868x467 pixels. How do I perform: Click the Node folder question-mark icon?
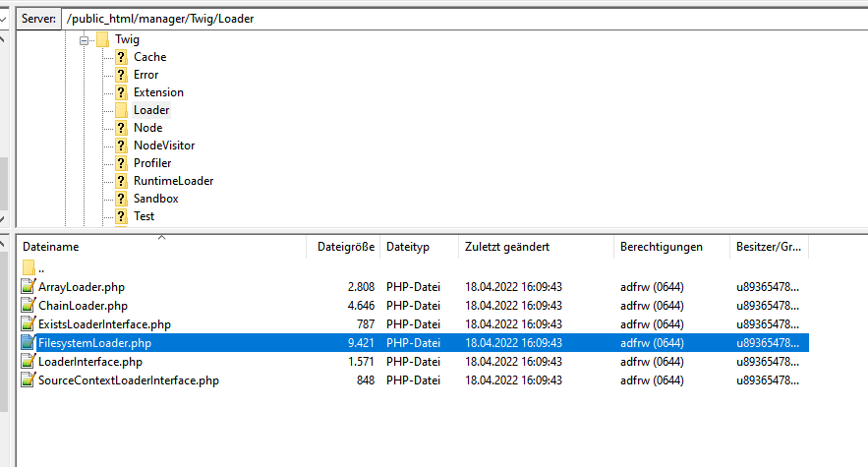[x=121, y=128]
